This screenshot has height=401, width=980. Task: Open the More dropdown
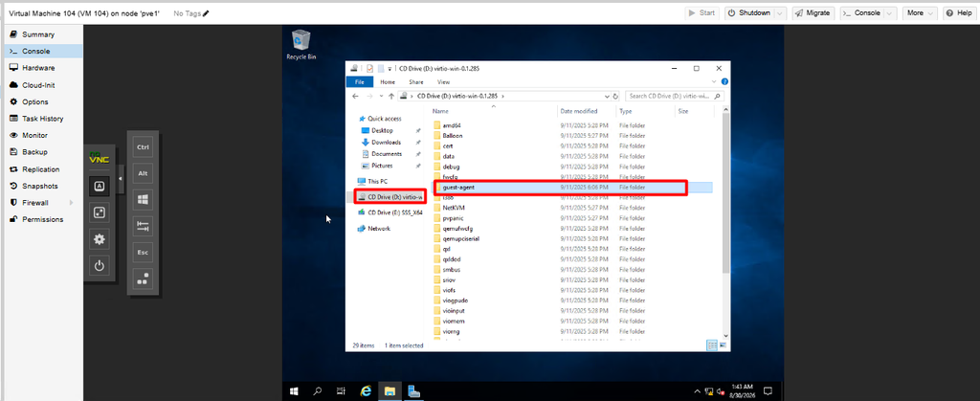click(x=920, y=13)
